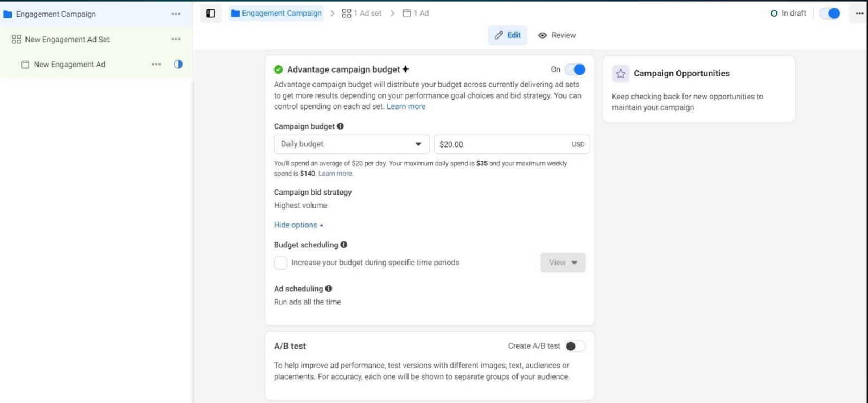Click Learn more link about Advantage budget
This screenshot has height=403, width=868.
[x=406, y=107]
